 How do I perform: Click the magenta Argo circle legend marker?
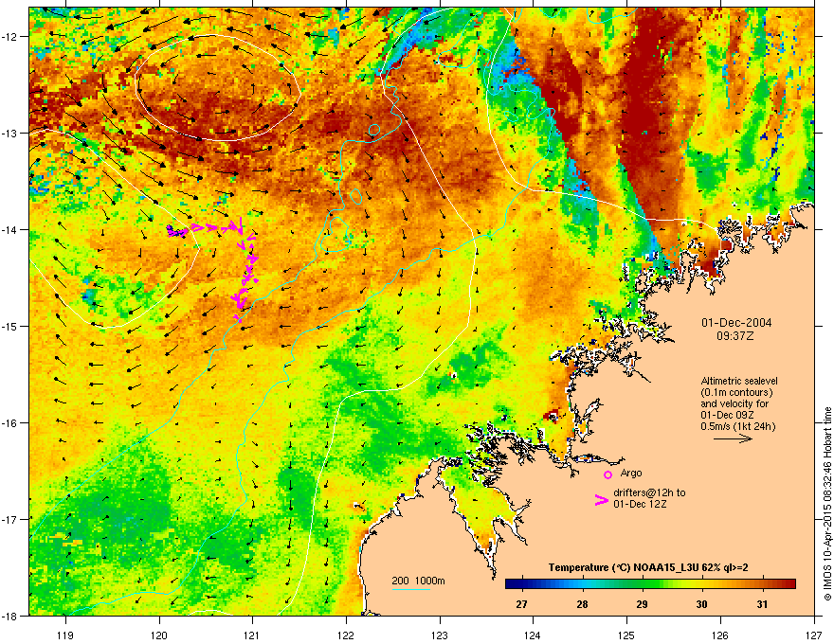[x=607, y=474]
